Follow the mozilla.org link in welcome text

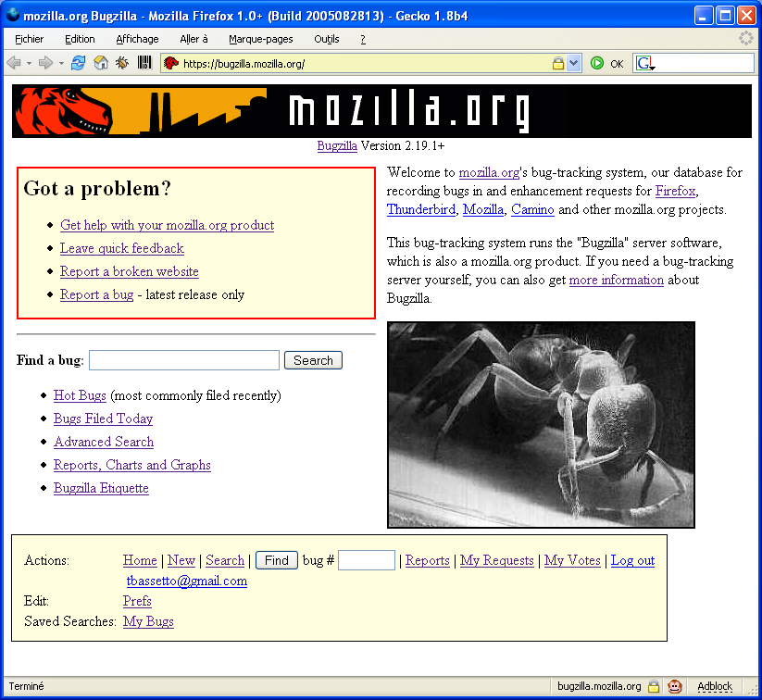tap(490, 172)
